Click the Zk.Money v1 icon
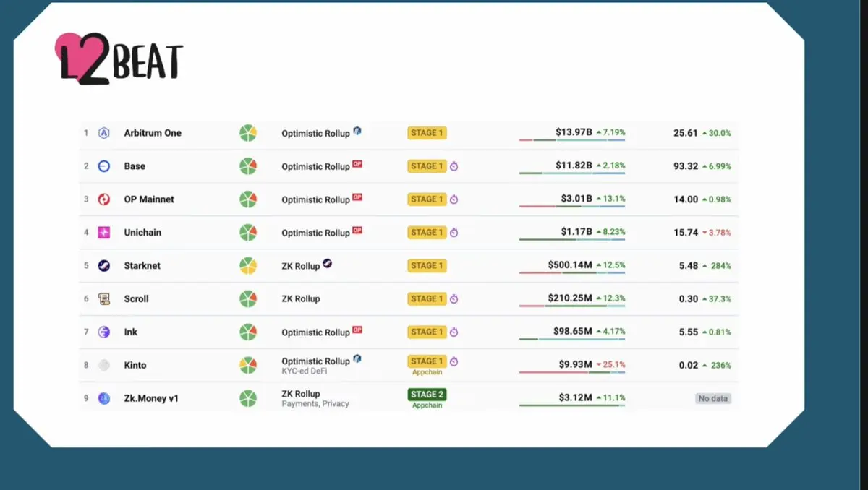This screenshot has height=490, width=868. [x=104, y=399]
